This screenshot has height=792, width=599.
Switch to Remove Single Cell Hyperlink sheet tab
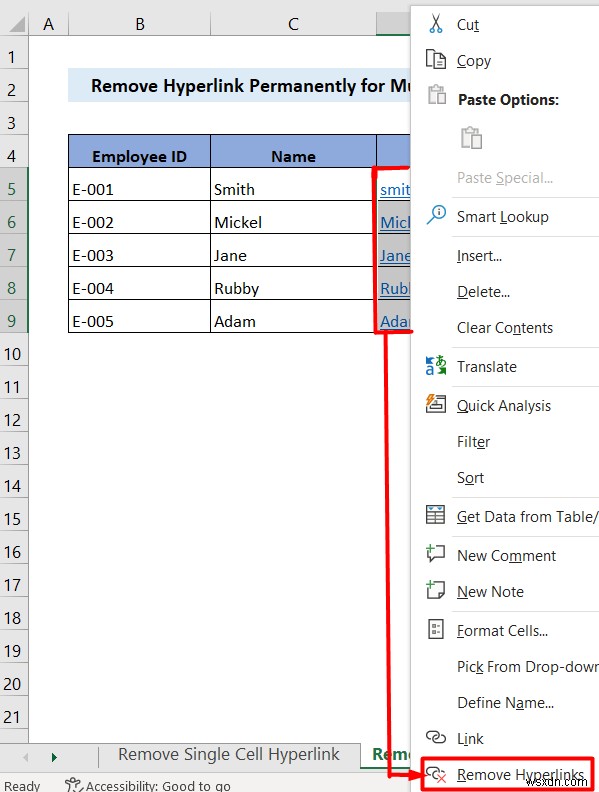[229, 755]
